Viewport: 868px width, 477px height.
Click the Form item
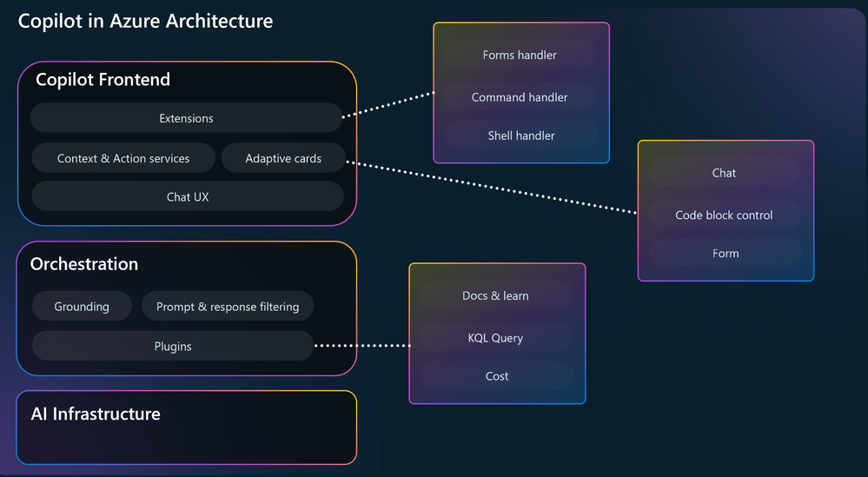pyautogui.click(x=726, y=253)
